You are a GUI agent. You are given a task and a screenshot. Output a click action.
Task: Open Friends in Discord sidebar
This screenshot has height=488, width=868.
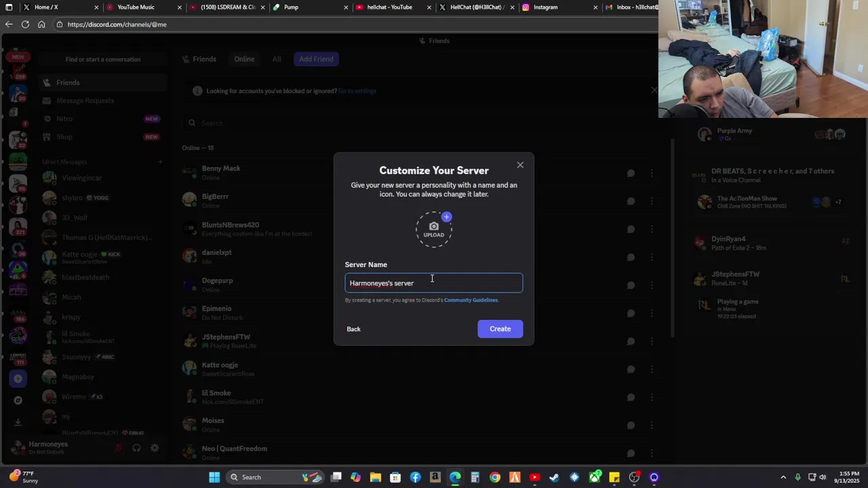coord(102,83)
